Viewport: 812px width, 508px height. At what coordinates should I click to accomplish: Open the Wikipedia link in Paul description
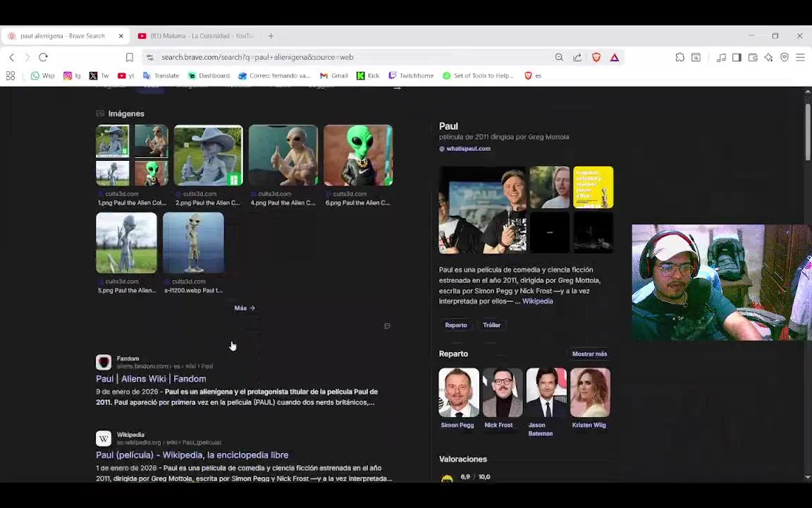537,301
